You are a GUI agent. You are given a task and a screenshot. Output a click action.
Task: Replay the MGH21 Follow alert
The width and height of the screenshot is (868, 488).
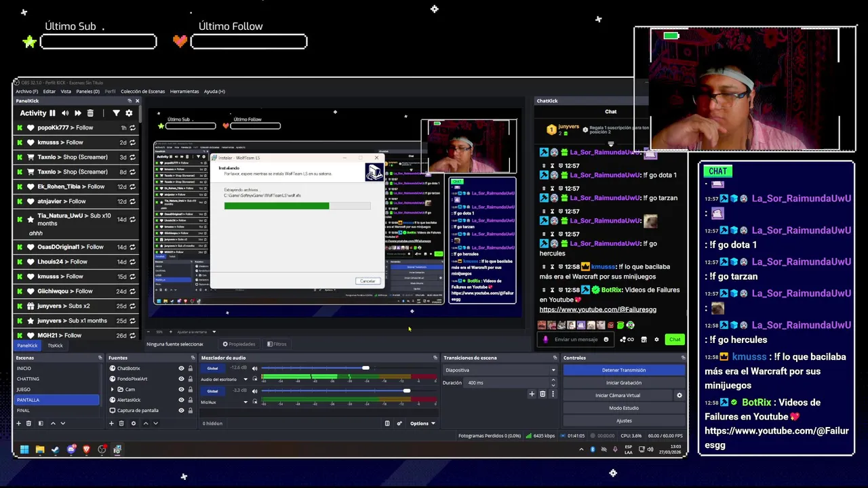(x=133, y=335)
